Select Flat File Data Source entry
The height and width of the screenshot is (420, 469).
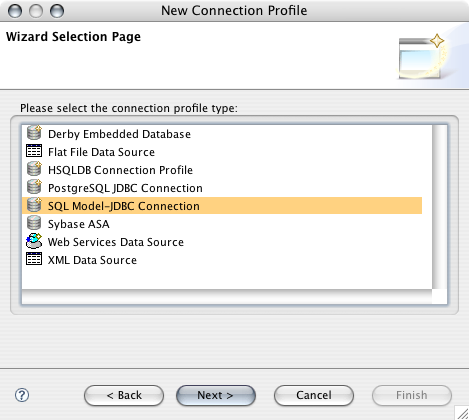tap(222, 152)
